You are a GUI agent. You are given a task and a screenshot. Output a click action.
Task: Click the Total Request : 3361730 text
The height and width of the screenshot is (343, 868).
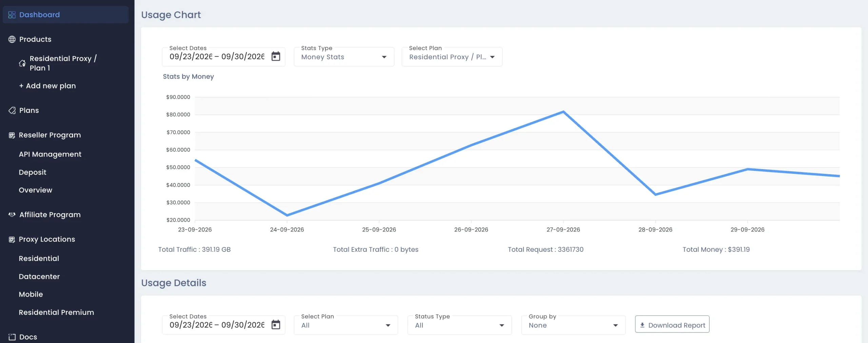pos(546,249)
